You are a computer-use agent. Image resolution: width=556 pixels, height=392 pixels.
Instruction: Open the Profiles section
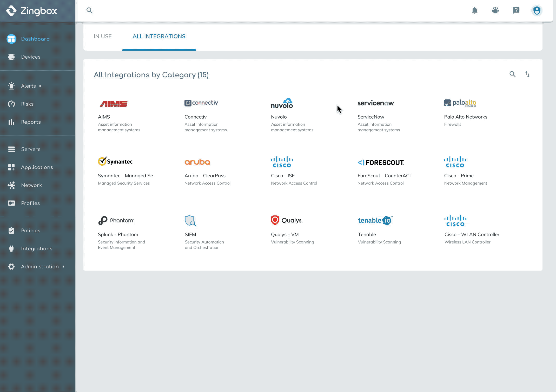[x=30, y=203]
